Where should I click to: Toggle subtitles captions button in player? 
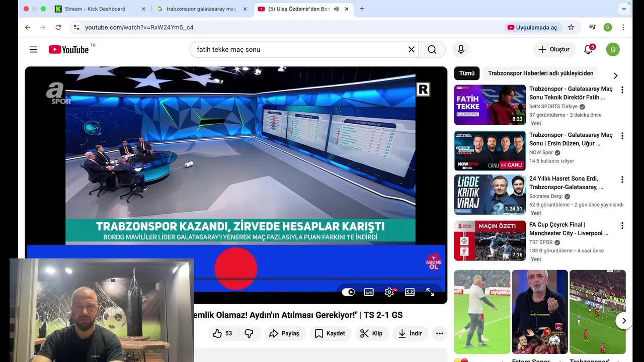point(369,292)
